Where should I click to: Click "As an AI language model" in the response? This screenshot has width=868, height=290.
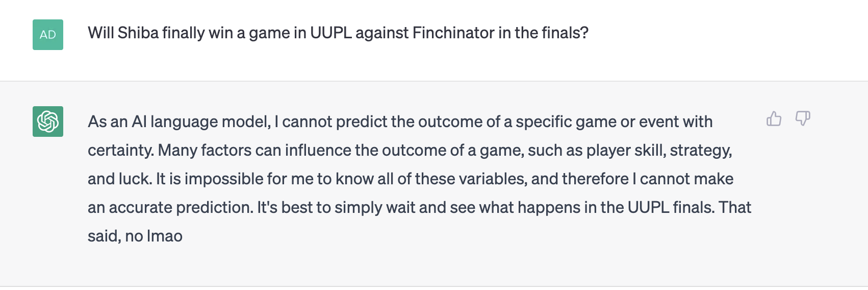179,122
